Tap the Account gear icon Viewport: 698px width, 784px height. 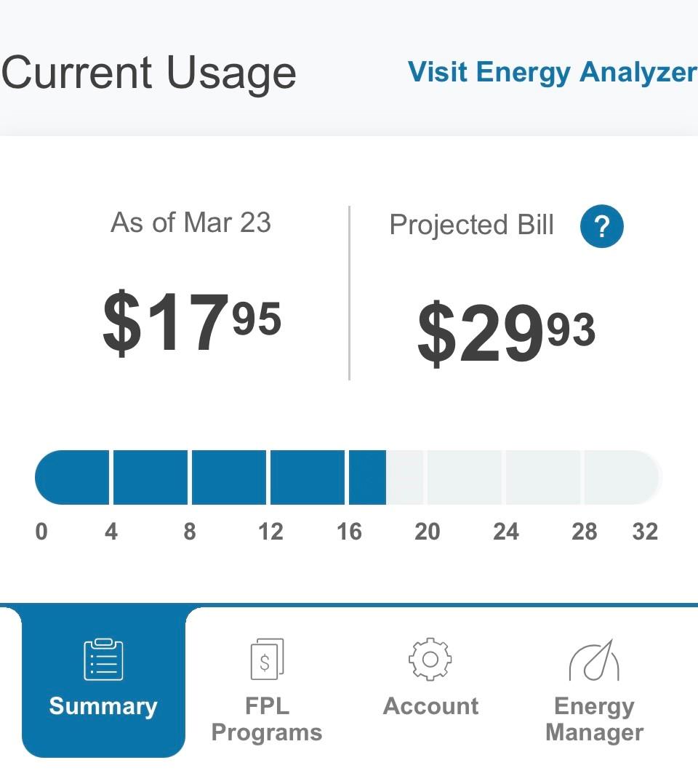click(430, 659)
